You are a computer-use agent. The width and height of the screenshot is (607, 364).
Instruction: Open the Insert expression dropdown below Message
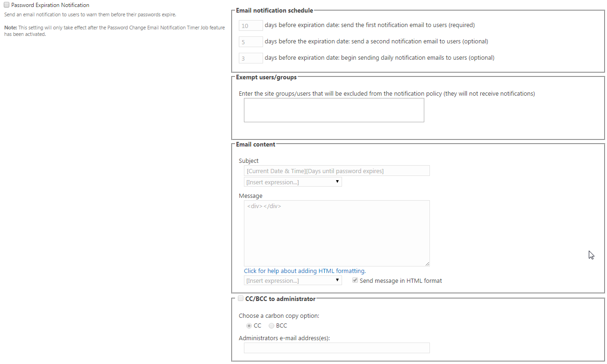[293, 280]
